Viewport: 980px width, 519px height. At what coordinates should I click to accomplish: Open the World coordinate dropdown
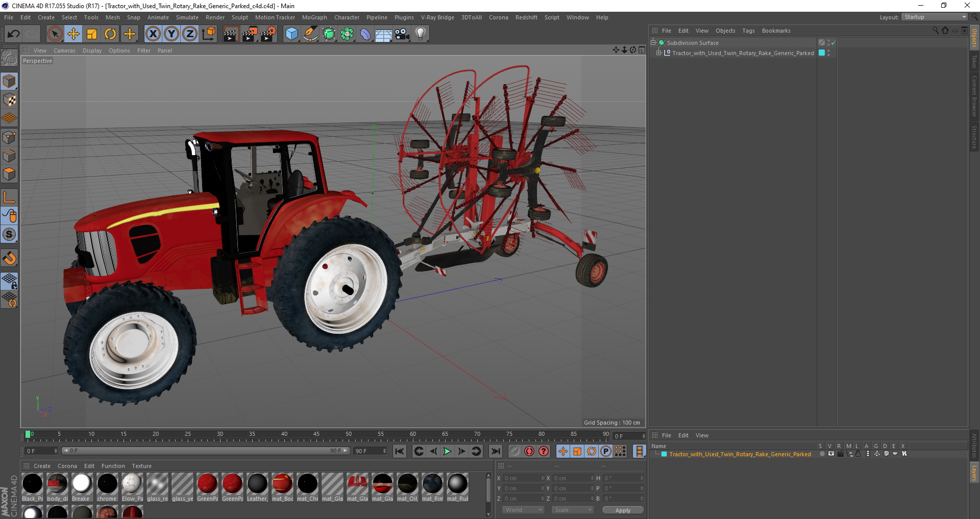523,510
